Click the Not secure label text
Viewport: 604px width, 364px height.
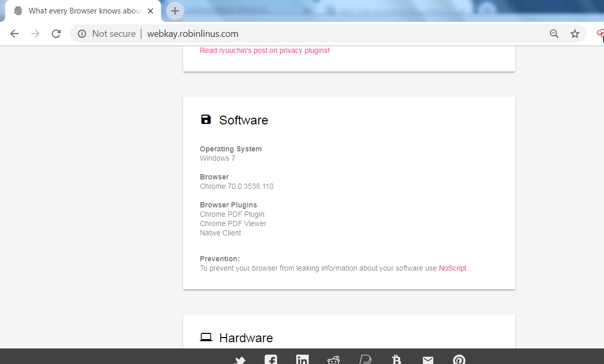pyautogui.click(x=114, y=34)
